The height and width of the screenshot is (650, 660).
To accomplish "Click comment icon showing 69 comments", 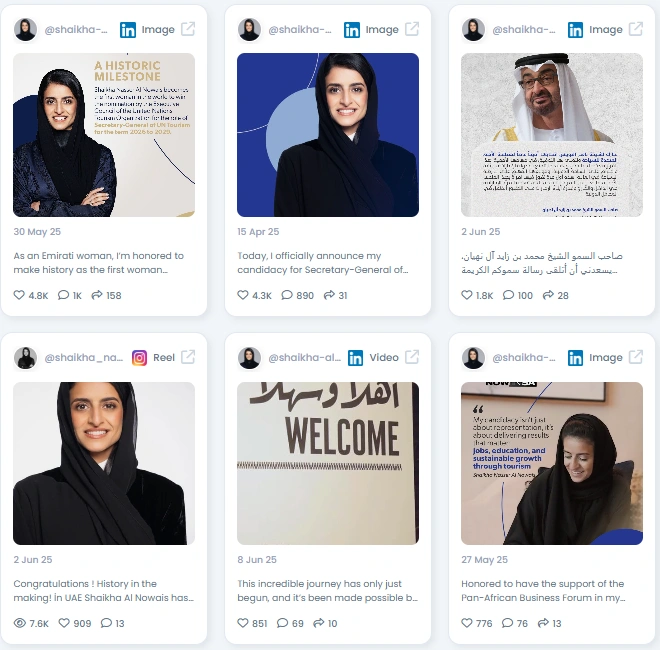I will point(282,623).
